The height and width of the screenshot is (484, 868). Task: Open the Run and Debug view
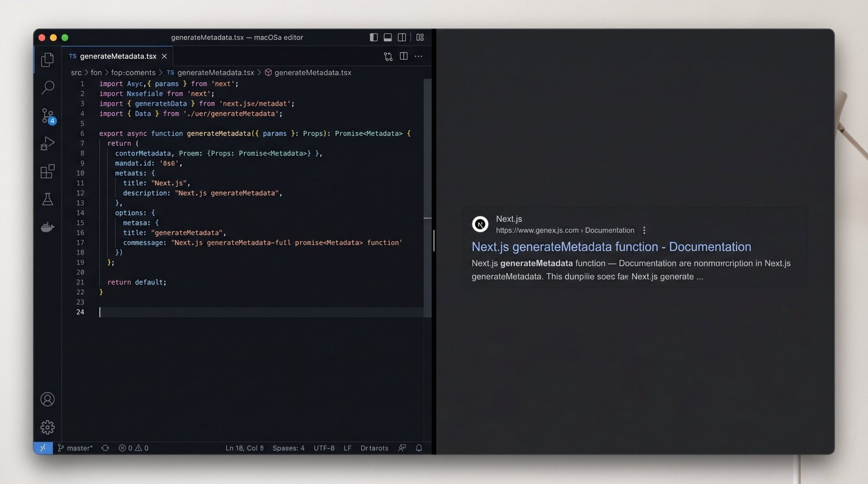click(48, 144)
